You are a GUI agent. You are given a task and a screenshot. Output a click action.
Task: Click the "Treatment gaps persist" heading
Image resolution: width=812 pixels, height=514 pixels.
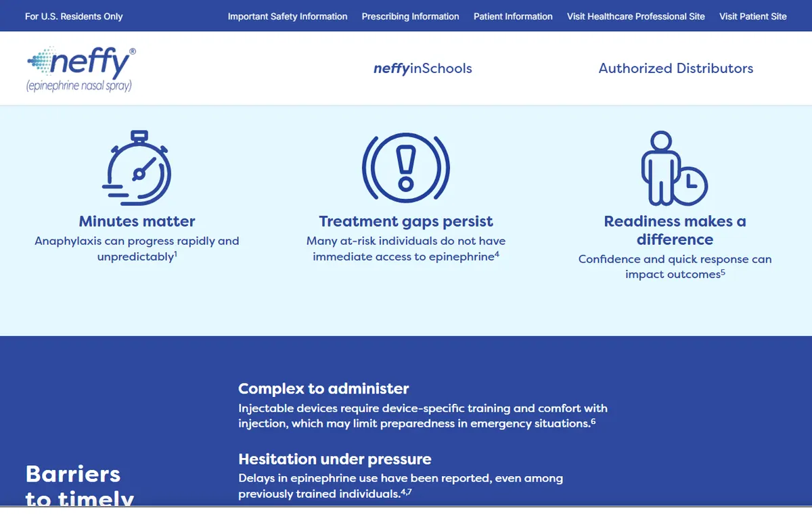pyautogui.click(x=406, y=221)
